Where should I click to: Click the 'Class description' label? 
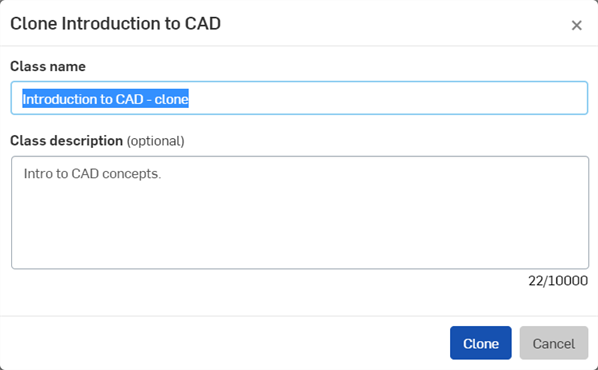pos(66,141)
